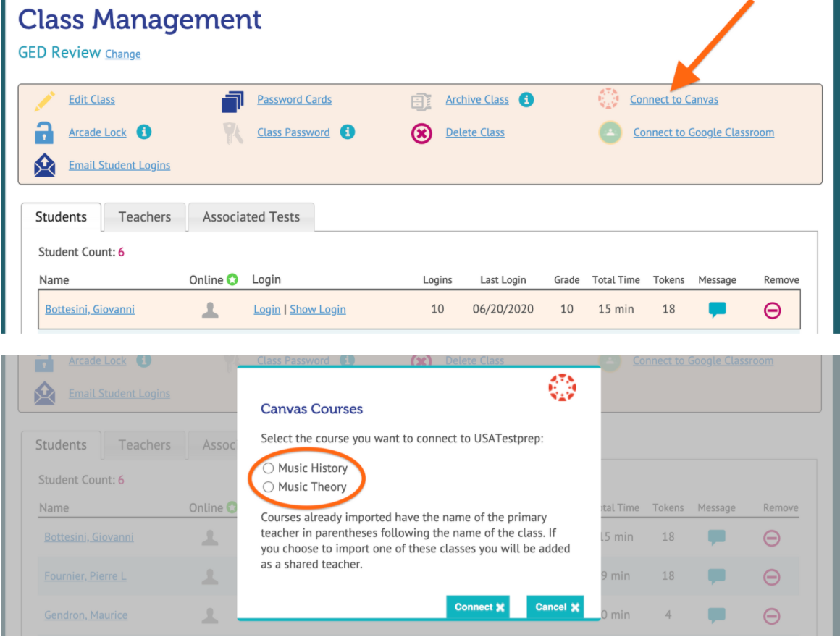This screenshot has width=840, height=637.
Task: Click the Cancel button in Canvas dialog
Action: [556, 607]
